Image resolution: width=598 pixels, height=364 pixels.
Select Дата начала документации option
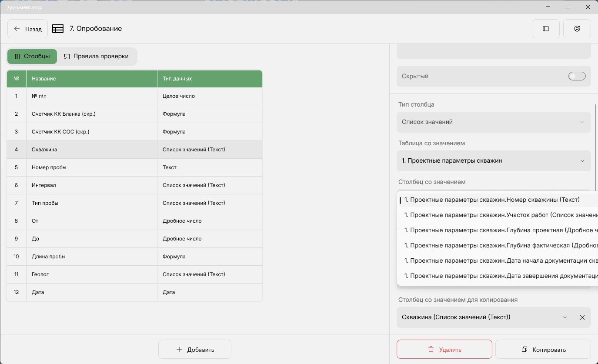click(498, 260)
